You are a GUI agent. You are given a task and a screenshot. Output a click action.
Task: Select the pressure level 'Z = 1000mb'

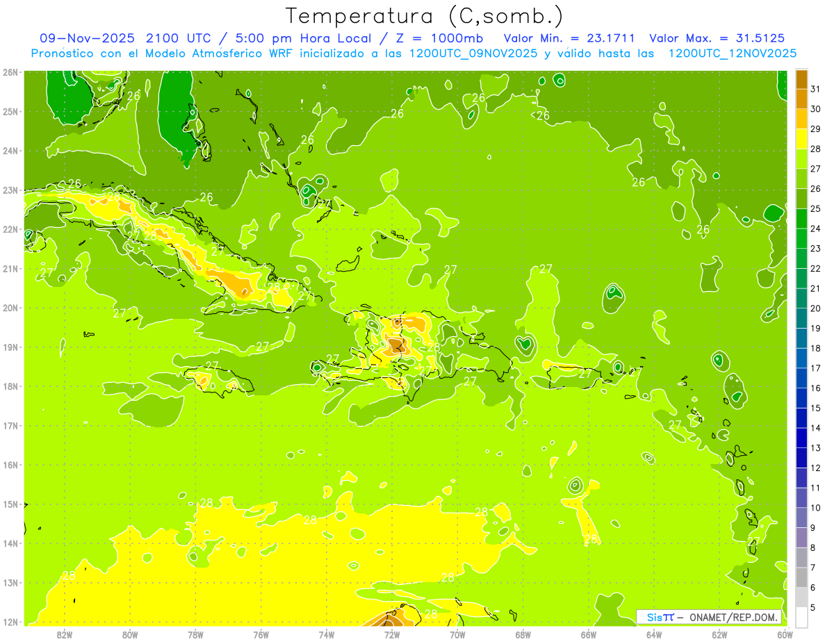439,38
